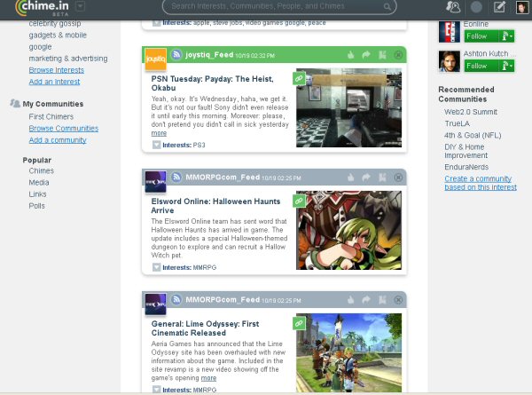Open the Browse Communities link
This screenshot has height=395, width=532.
click(x=64, y=129)
